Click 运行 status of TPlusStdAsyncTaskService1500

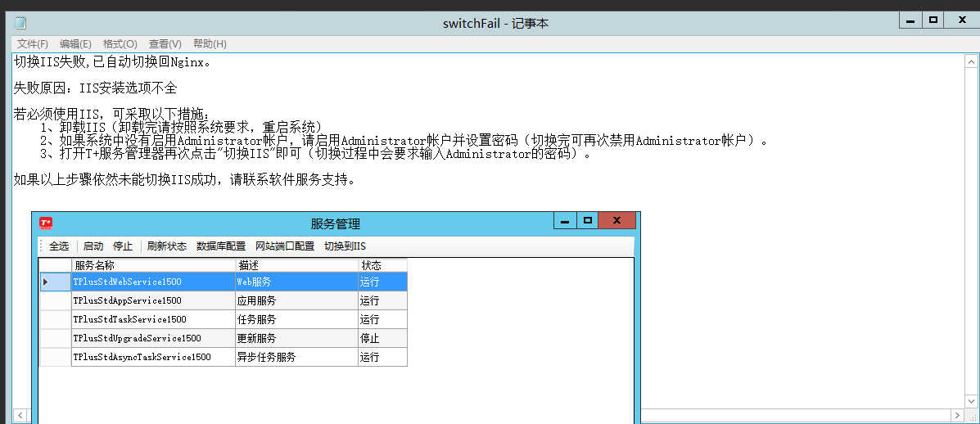382,357
